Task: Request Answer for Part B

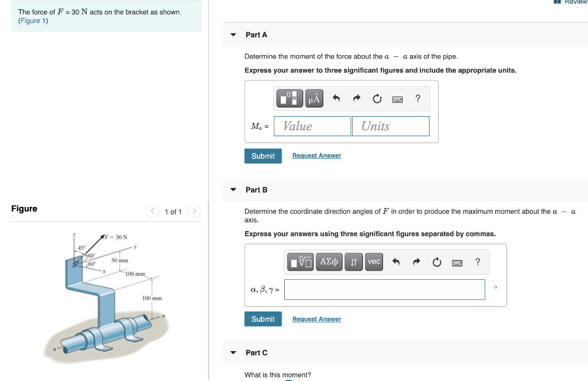Action: (x=316, y=319)
